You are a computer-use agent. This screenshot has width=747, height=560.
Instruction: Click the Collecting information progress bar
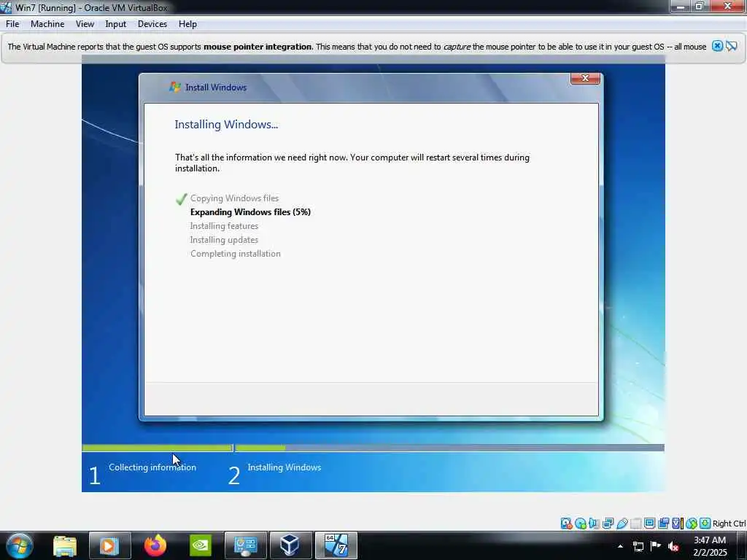coord(158,448)
